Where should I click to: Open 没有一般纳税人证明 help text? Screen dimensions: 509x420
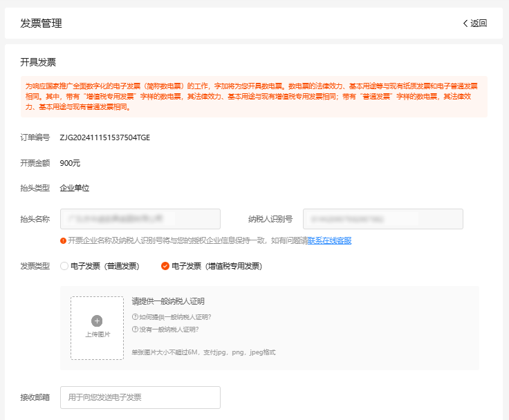point(173,329)
